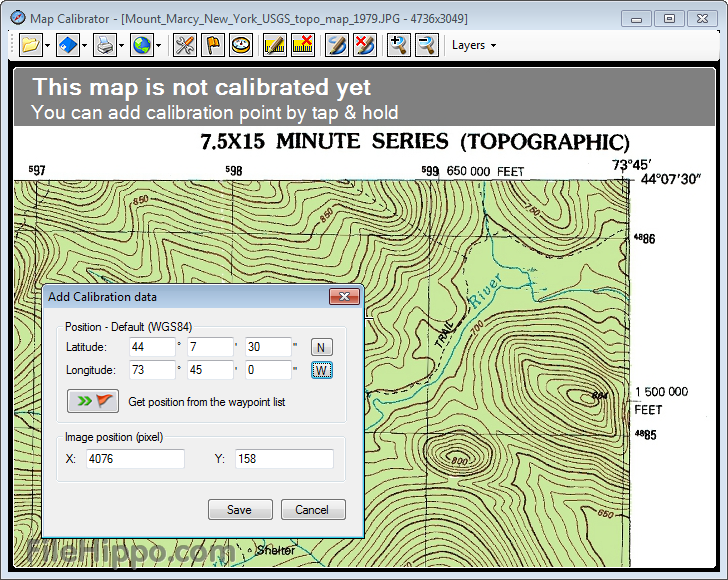728x580 pixels.
Task: Click the ruler with pencil icon
Action: click(x=275, y=46)
